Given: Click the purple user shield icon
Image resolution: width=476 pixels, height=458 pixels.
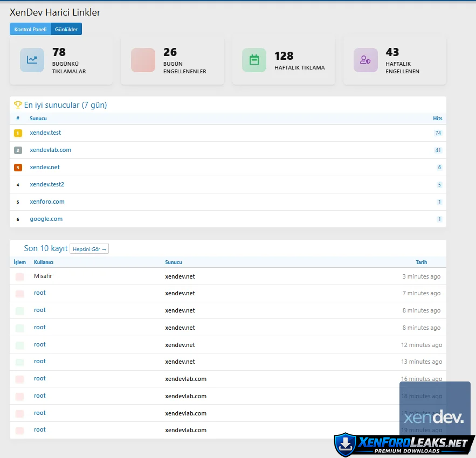Looking at the screenshot, I should click(365, 60).
